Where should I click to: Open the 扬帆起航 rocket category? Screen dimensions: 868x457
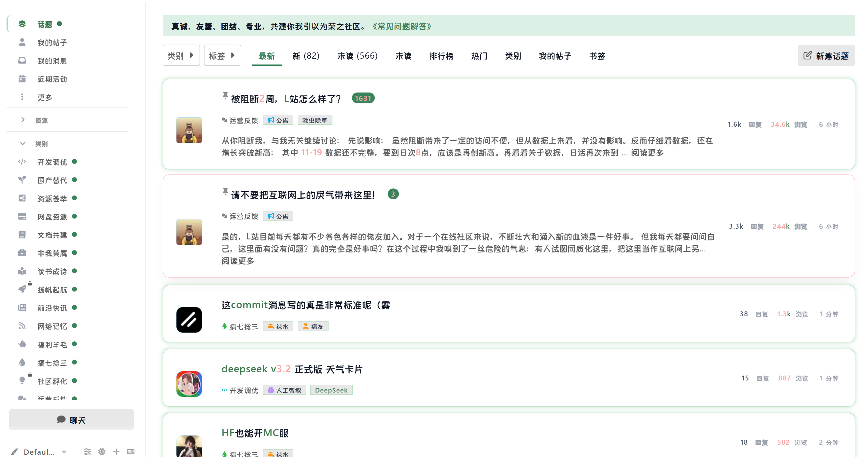pyautogui.click(x=52, y=290)
